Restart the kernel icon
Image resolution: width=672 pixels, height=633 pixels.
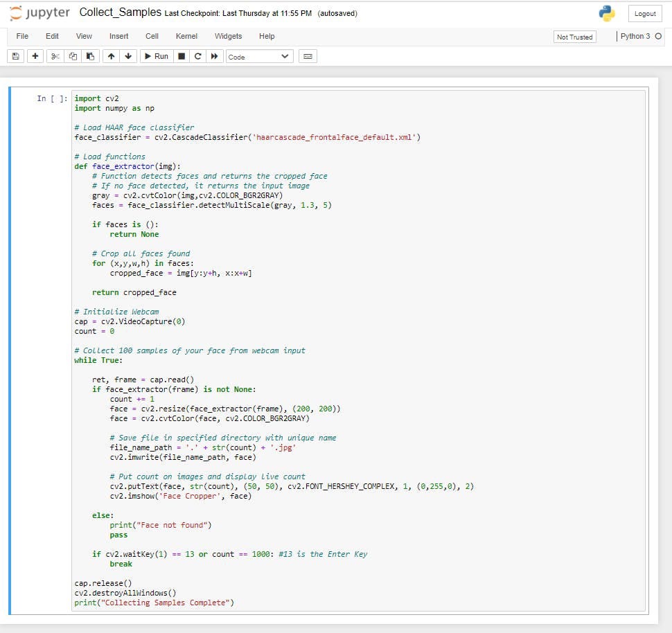[197, 56]
